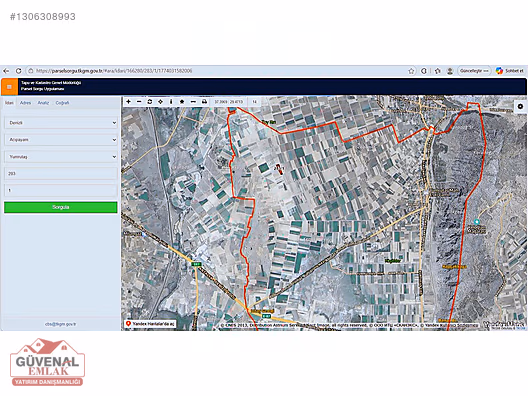The height and width of the screenshot is (396, 528).
Task: Reload the browser page
Action: tap(19, 71)
